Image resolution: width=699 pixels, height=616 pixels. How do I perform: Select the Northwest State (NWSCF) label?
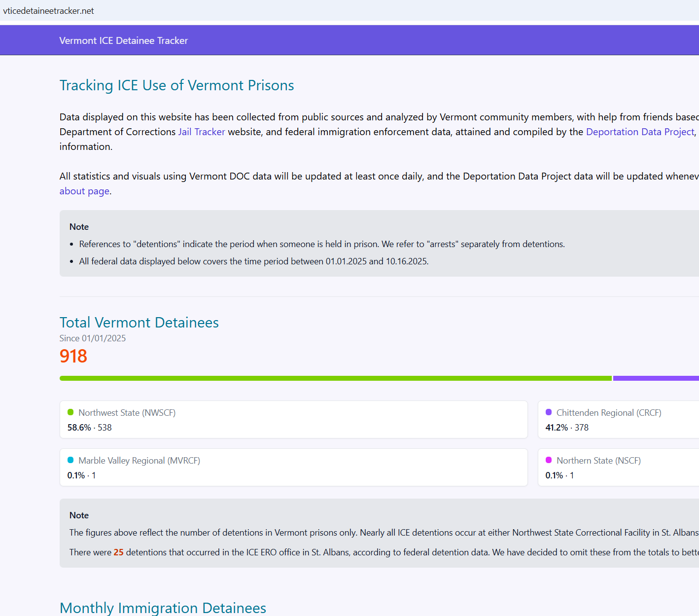click(127, 413)
